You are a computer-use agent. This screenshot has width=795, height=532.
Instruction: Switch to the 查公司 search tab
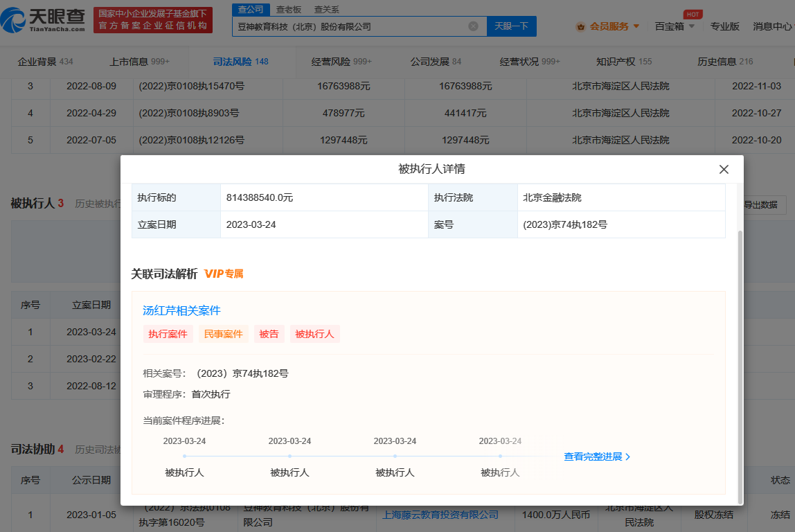[x=251, y=10]
